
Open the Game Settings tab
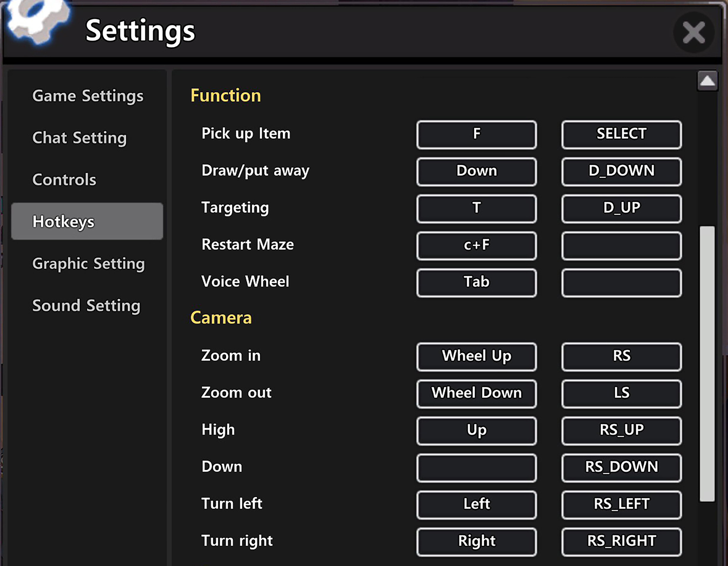coord(88,96)
